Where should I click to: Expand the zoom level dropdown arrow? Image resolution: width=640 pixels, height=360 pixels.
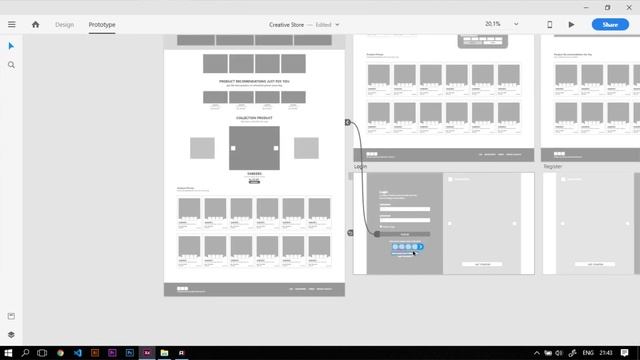tap(516, 24)
